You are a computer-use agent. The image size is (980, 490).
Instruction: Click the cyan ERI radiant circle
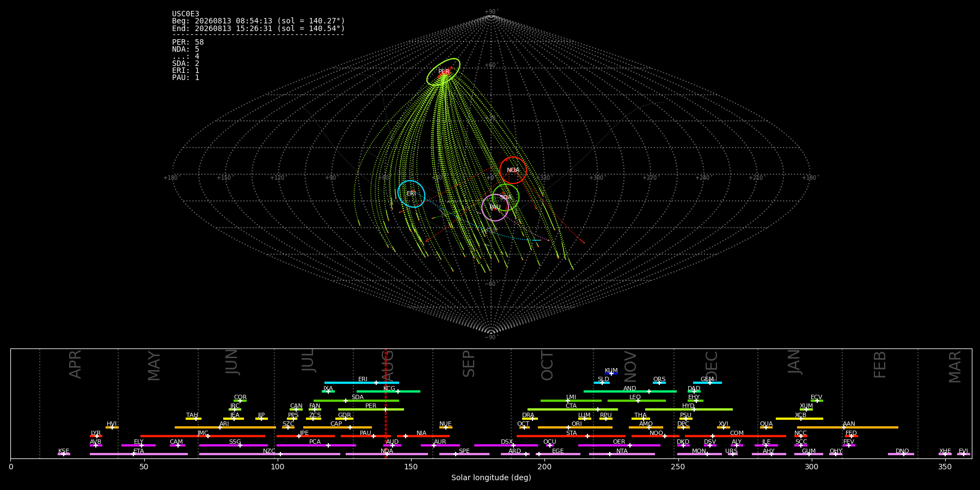tap(412, 194)
